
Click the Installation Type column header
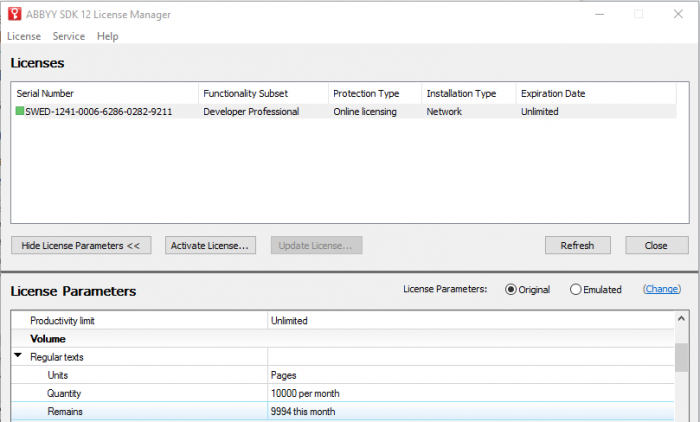pos(469,93)
